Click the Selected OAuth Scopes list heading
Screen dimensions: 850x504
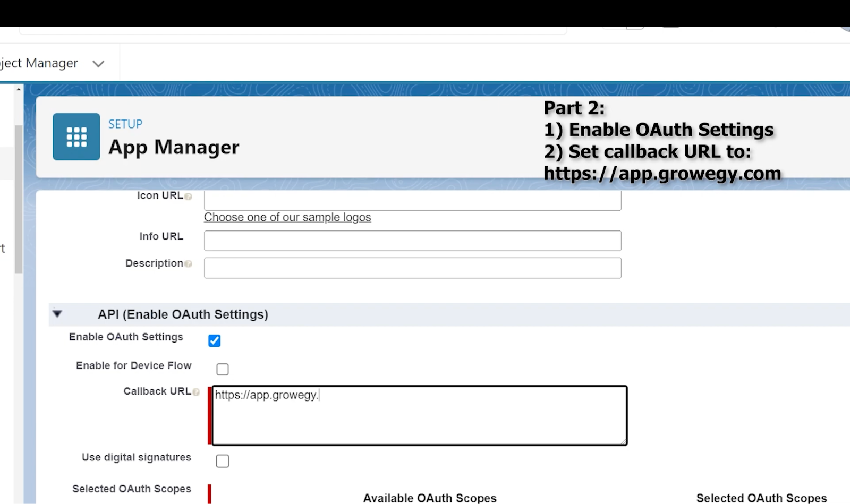(762, 498)
